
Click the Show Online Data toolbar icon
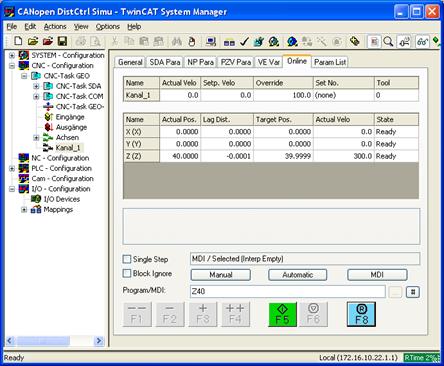point(374,42)
